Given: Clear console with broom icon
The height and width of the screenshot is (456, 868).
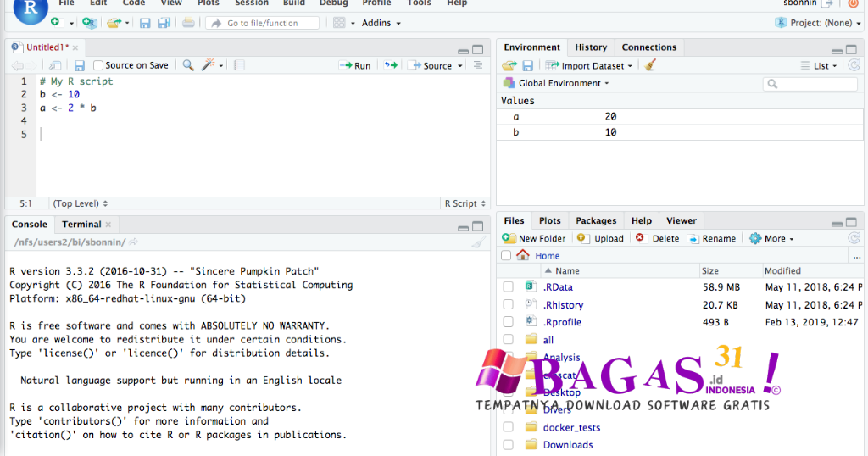Looking at the screenshot, I should click(479, 242).
